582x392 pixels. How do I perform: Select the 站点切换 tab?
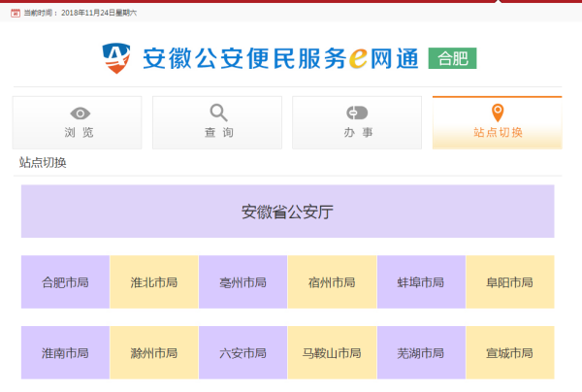click(498, 123)
